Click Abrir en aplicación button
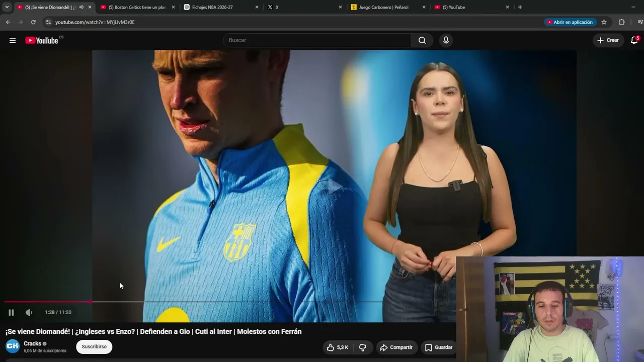This screenshot has width=644, height=362. tap(570, 22)
